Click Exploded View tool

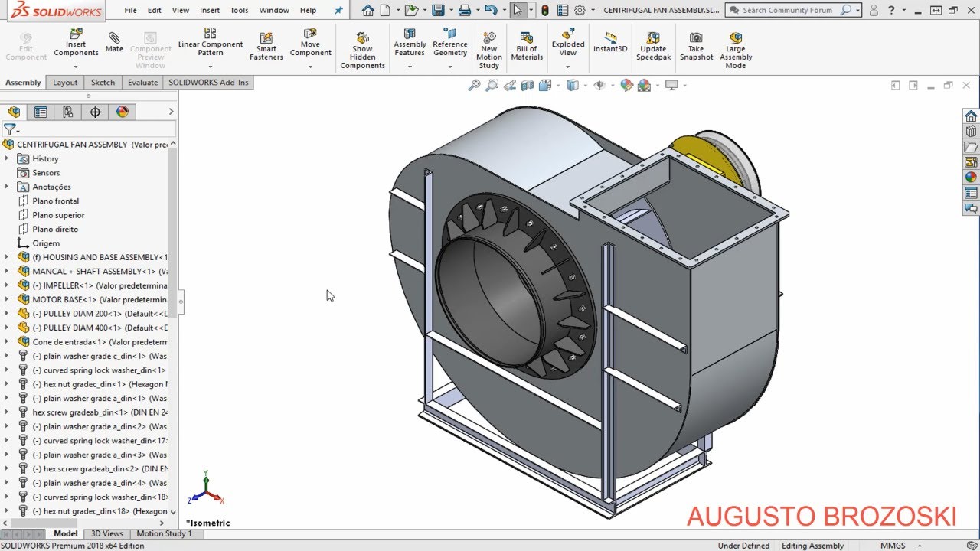coord(568,43)
